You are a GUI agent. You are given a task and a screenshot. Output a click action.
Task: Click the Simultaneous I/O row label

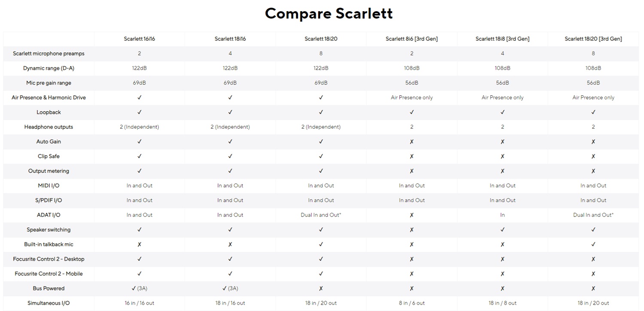coord(49,303)
